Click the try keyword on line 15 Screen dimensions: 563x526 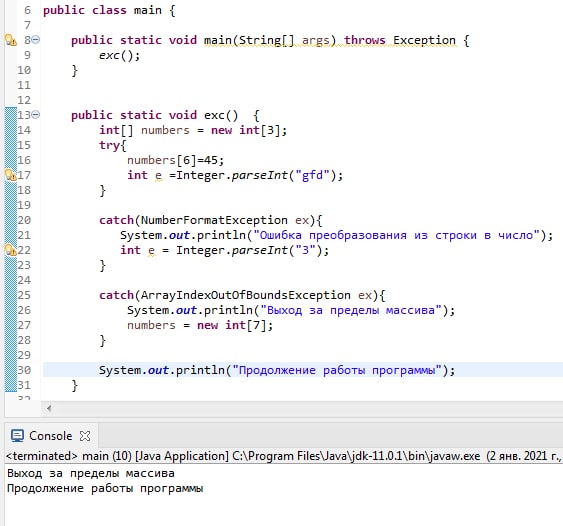(x=109, y=145)
